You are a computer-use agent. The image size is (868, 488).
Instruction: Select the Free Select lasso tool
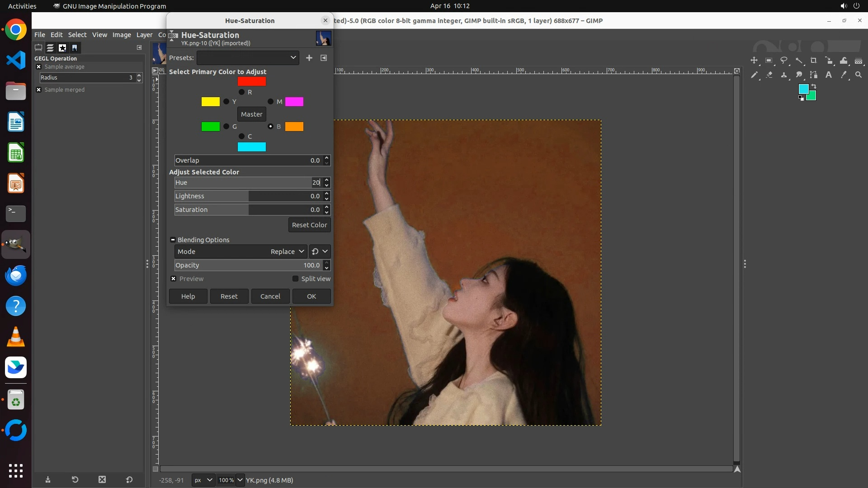pos(784,61)
